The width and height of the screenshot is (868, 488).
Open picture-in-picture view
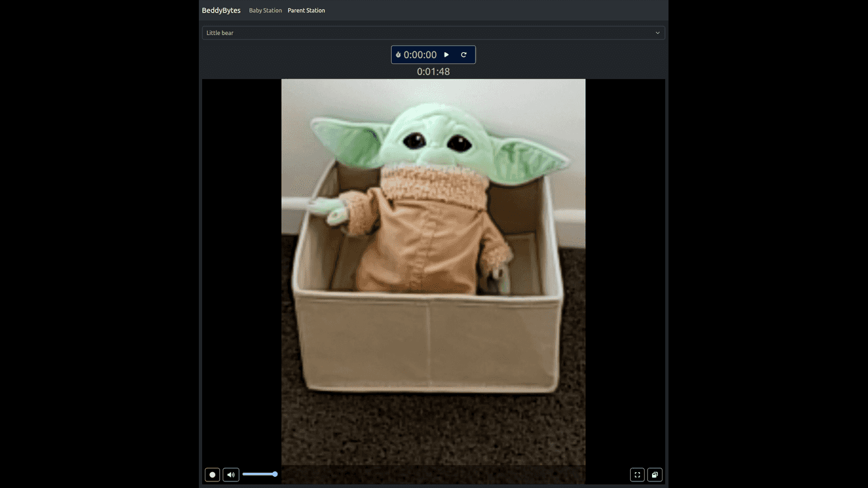(x=655, y=474)
